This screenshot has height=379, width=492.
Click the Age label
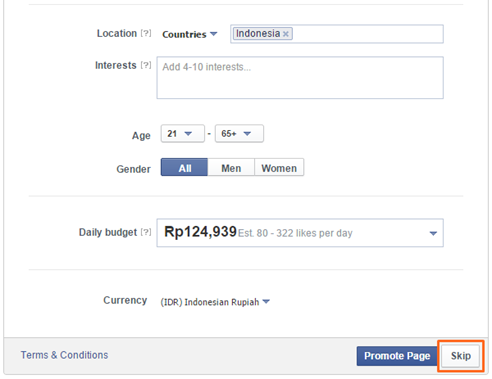pyautogui.click(x=141, y=136)
